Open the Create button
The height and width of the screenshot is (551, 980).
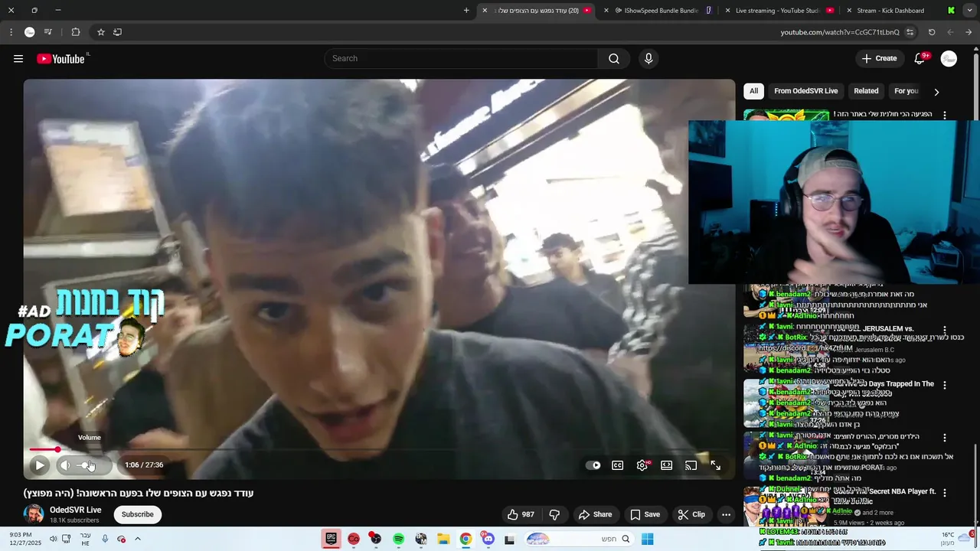point(879,59)
